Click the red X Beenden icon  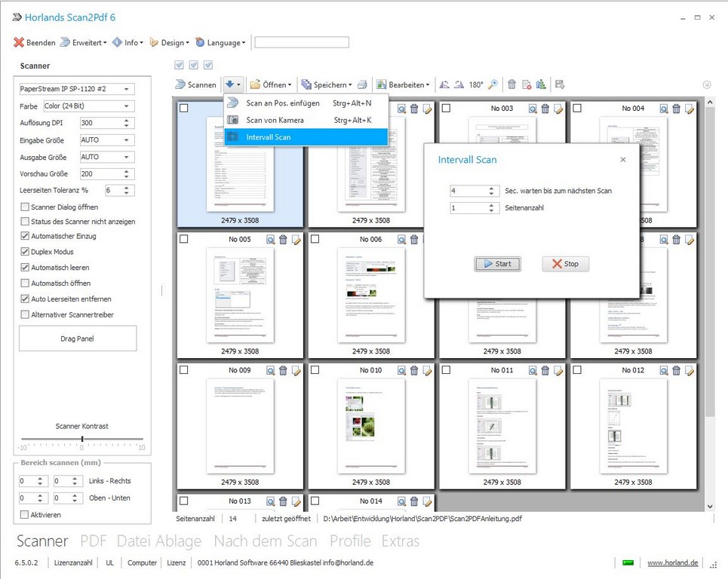pos(19,42)
